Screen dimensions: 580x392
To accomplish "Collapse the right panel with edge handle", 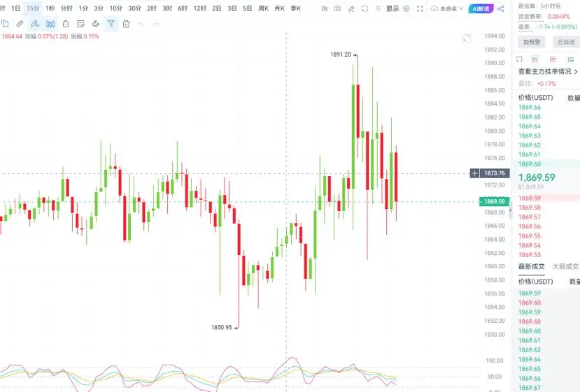I will pyautogui.click(x=511, y=210).
